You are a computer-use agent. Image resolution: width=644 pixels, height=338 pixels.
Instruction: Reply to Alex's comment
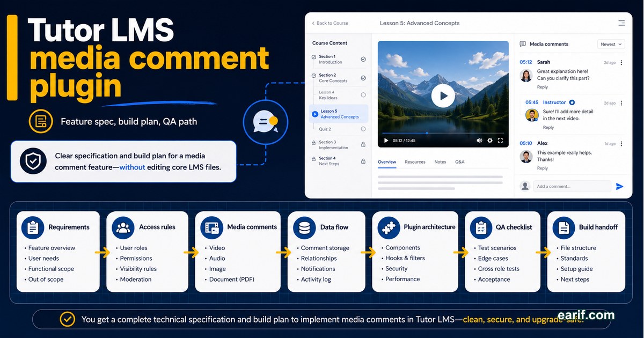coord(543,168)
